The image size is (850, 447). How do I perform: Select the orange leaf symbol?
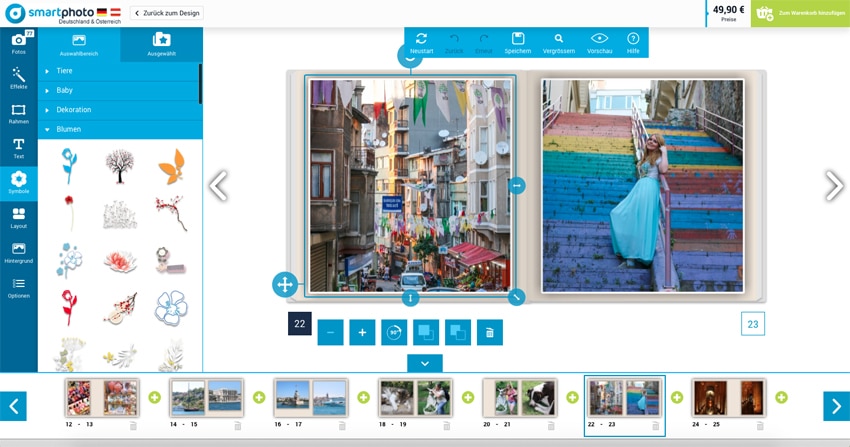click(x=171, y=167)
